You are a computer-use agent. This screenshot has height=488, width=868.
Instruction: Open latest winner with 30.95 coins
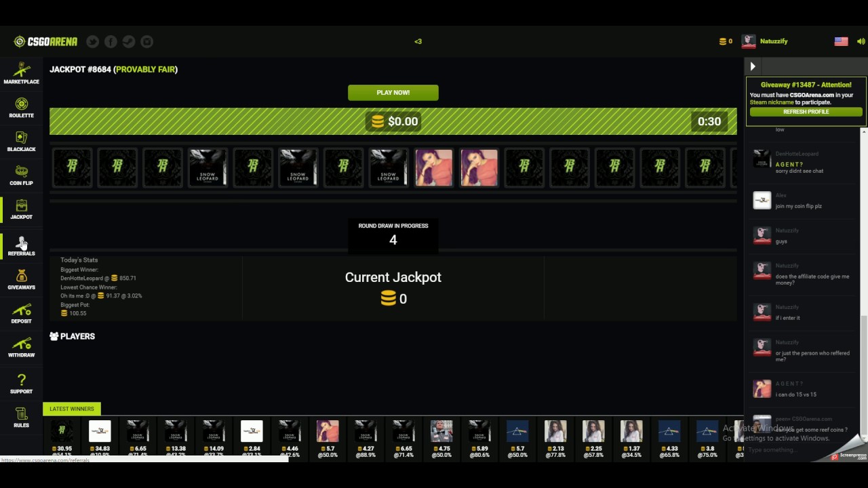pos(62,436)
